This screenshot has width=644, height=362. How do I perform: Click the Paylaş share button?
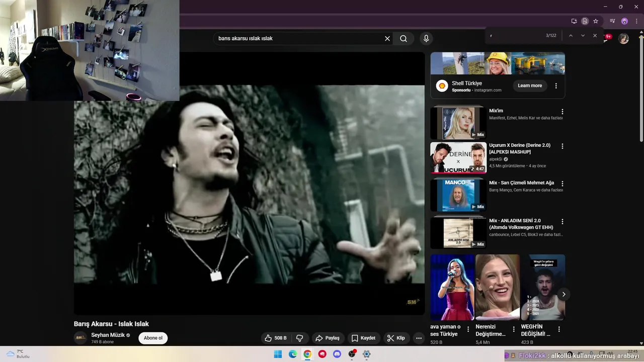click(x=328, y=338)
